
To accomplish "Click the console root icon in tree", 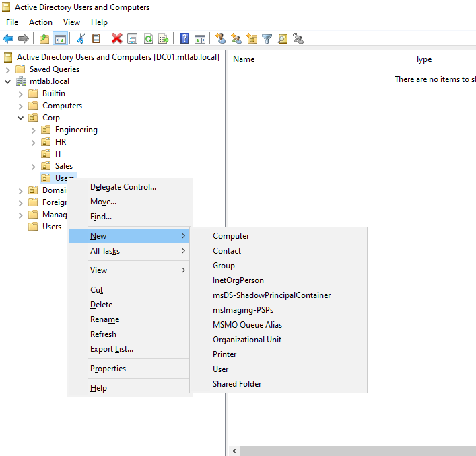I will coord(8,57).
